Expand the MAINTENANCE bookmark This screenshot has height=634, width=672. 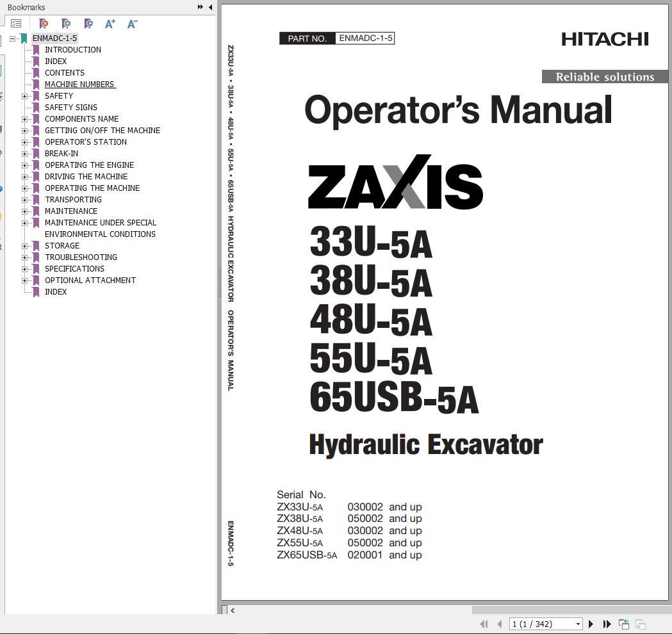24,211
